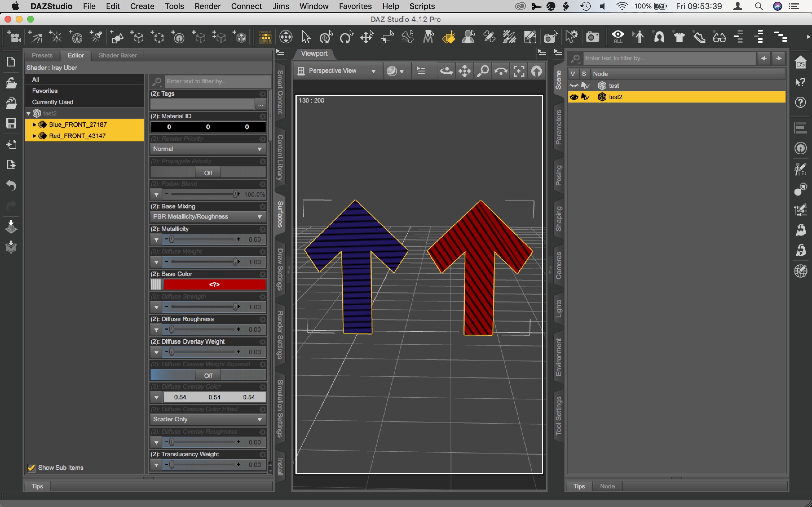Viewport: 812px width, 507px height.
Task: Expand the Blue_FRONT_27187 surface item
Action: pos(34,124)
